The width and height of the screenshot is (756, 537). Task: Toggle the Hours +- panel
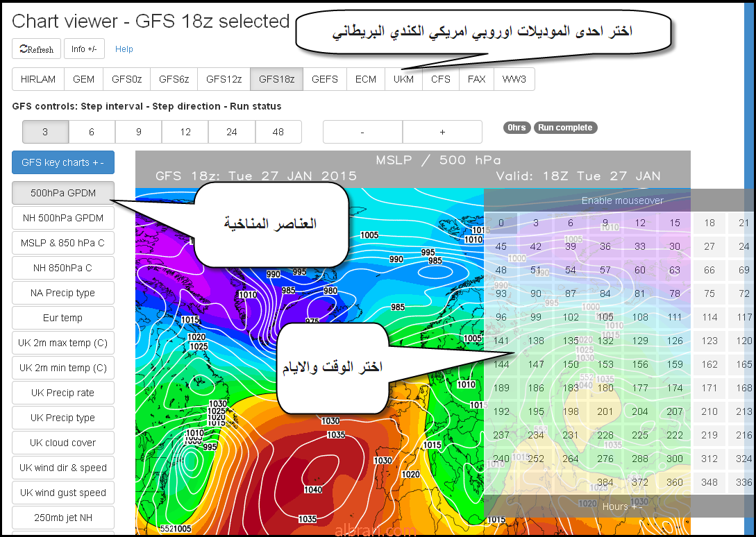(x=623, y=506)
